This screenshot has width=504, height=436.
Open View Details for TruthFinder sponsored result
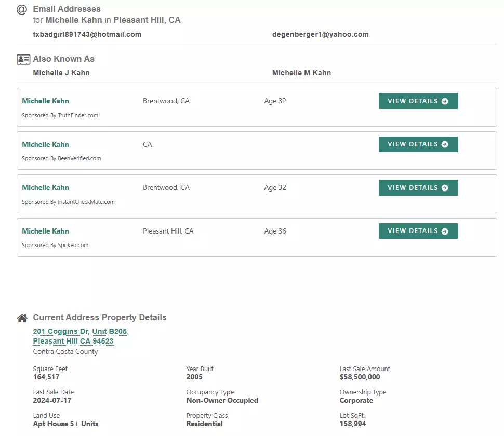click(418, 101)
